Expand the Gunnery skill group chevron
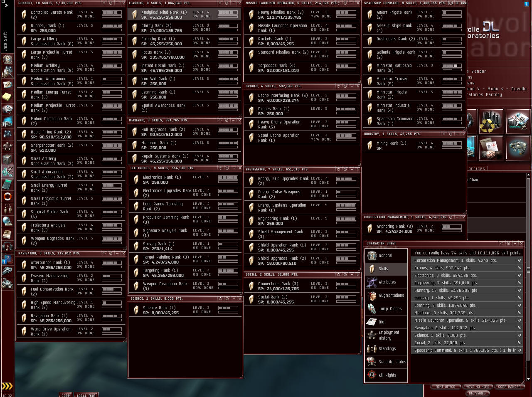The height and width of the screenshot is (397, 532). [519, 290]
